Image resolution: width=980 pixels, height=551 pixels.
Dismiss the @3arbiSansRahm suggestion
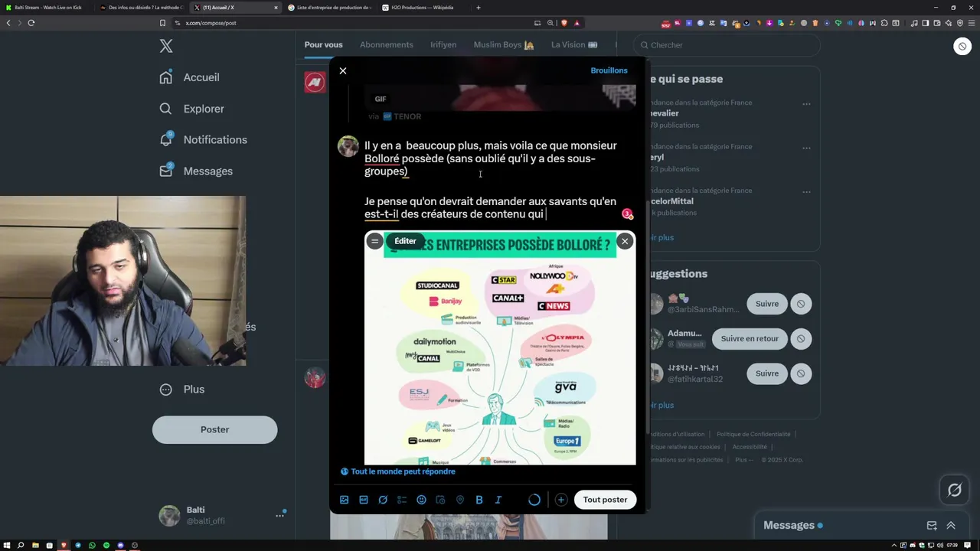point(801,304)
